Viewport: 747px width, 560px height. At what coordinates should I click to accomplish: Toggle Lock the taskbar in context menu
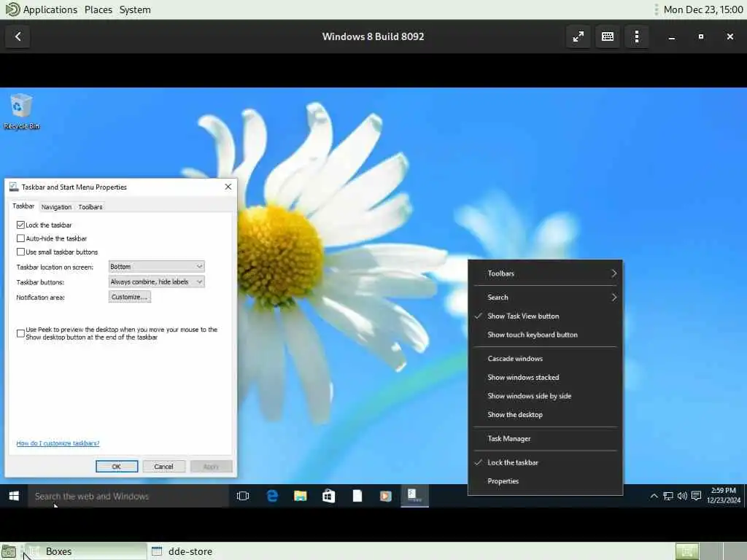pos(545,462)
